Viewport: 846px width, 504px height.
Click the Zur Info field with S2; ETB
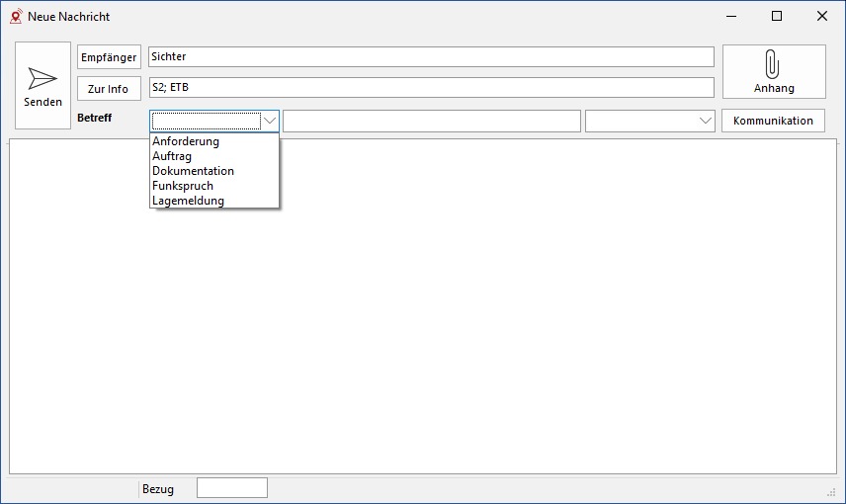430,88
